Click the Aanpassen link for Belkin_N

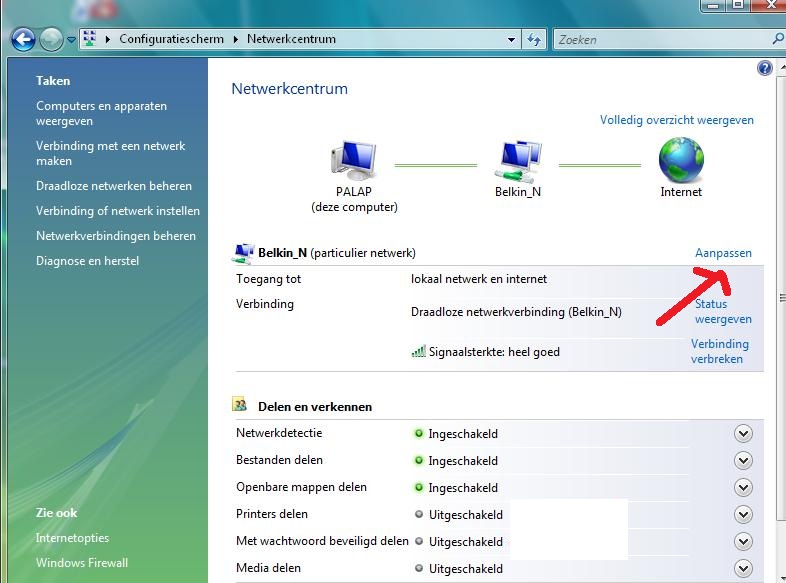[x=723, y=253]
